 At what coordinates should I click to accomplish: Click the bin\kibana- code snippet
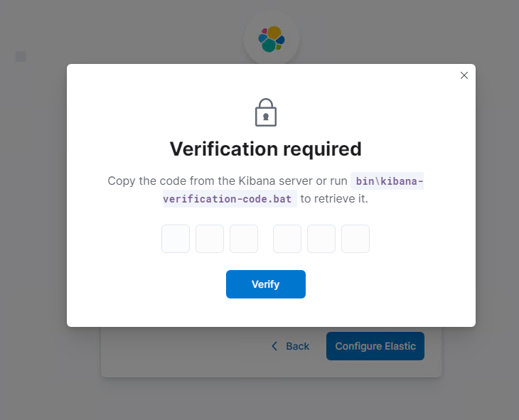[387, 181]
